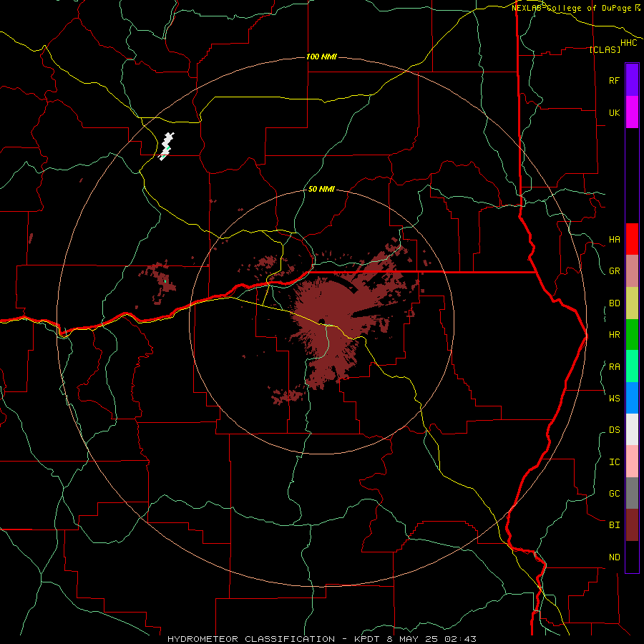
Task: Click the HHC product code label
Action: (x=629, y=43)
